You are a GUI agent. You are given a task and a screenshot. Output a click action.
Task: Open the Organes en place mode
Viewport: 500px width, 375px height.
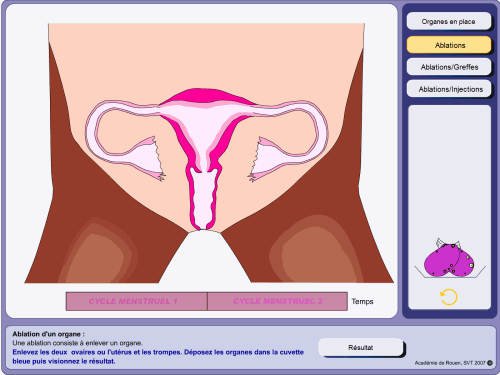tap(449, 21)
